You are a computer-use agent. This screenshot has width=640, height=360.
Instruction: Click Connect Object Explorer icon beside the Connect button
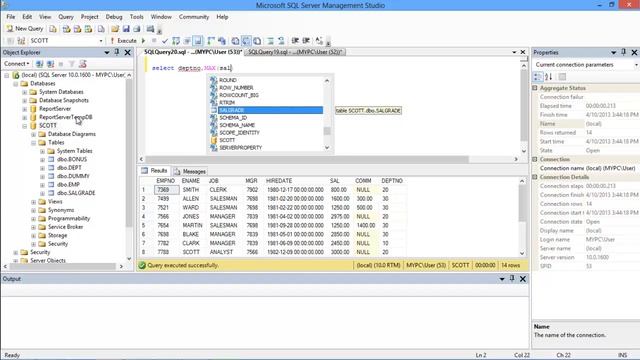pos(39,64)
